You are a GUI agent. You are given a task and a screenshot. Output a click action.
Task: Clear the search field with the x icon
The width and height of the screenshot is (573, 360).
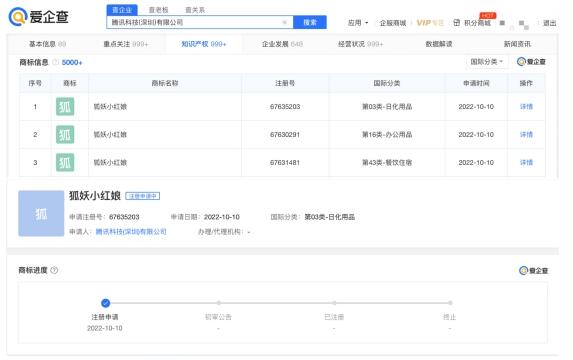[285, 22]
